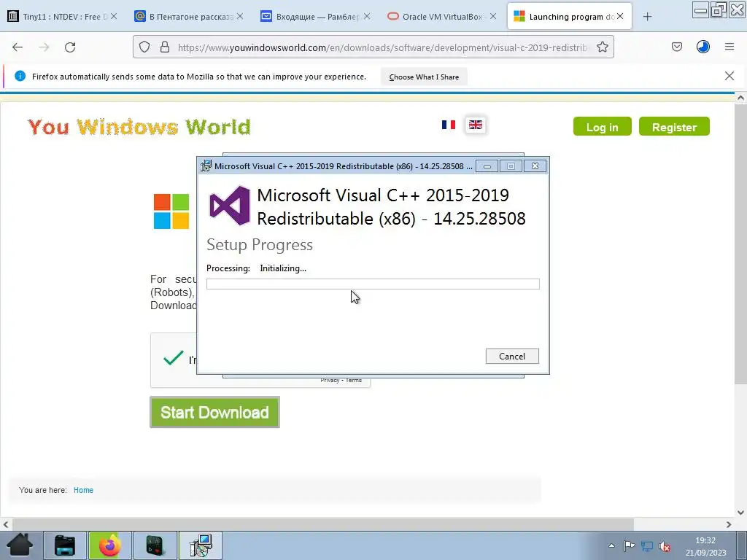Click the network tray icon

pos(647,546)
